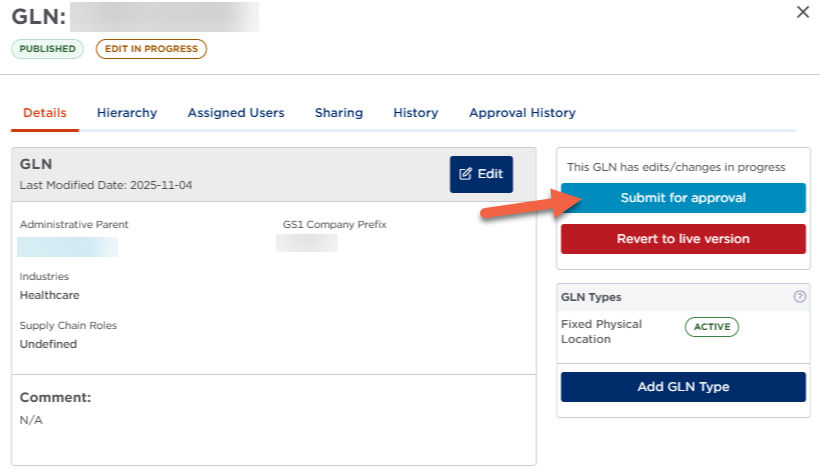Click the Healthcare industry value
This screenshot has width=820, height=474.
pyautogui.click(x=50, y=296)
